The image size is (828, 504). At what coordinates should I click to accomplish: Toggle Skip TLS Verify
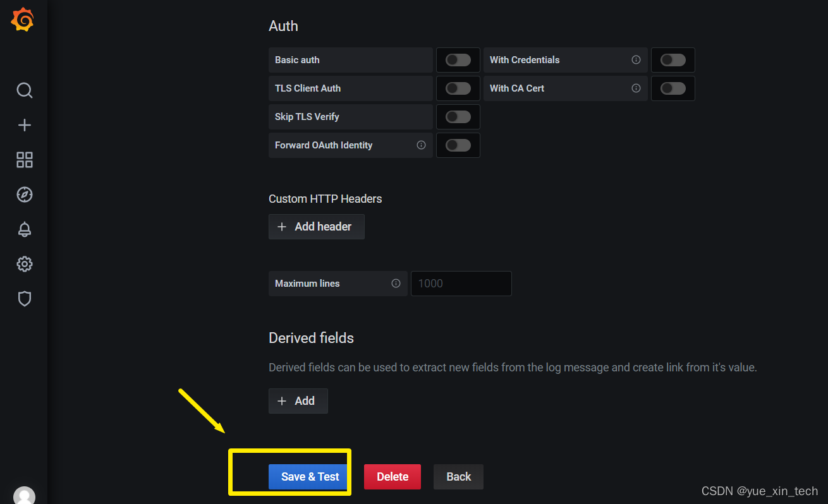(x=458, y=117)
